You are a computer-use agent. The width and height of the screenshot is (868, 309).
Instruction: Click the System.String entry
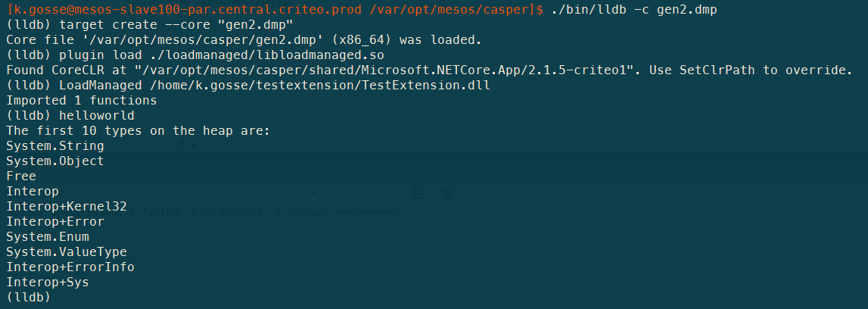tap(54, 146)
